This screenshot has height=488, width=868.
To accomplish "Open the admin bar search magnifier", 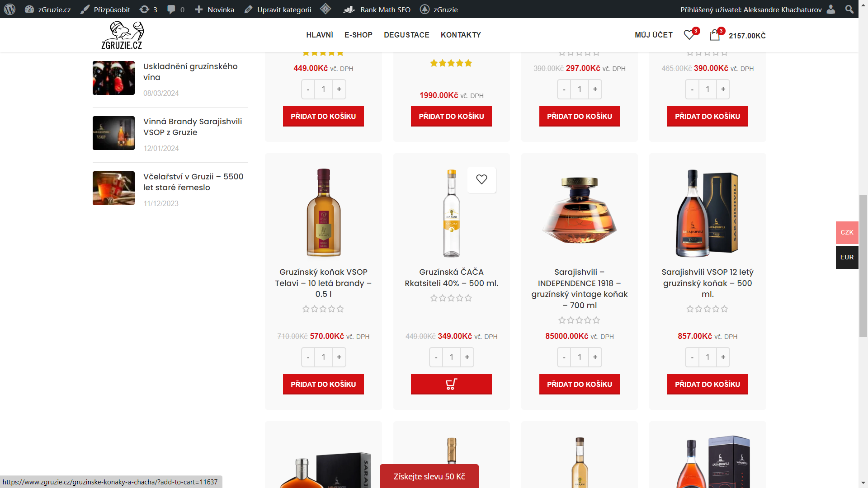I will pyautogui.click(x=849, y=9).
